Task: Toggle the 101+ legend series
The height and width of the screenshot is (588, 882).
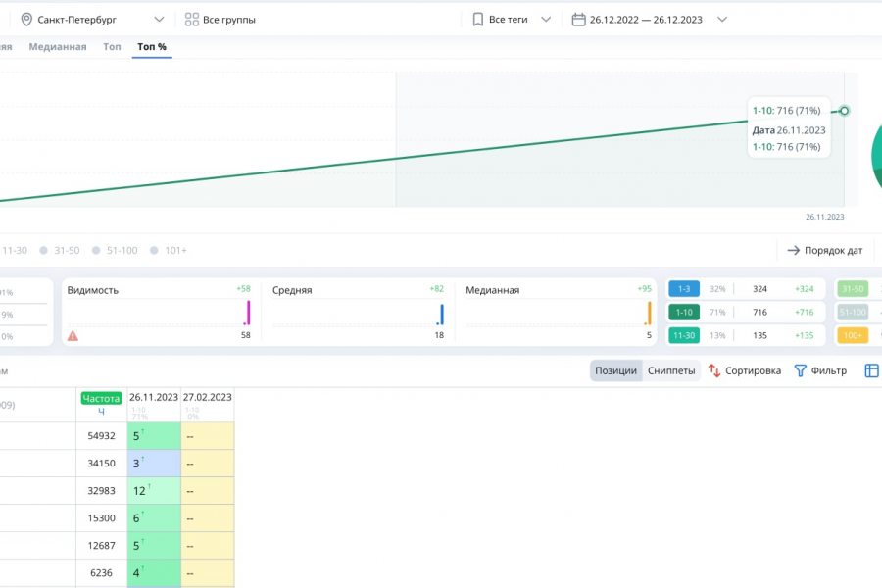Action: 169,251
